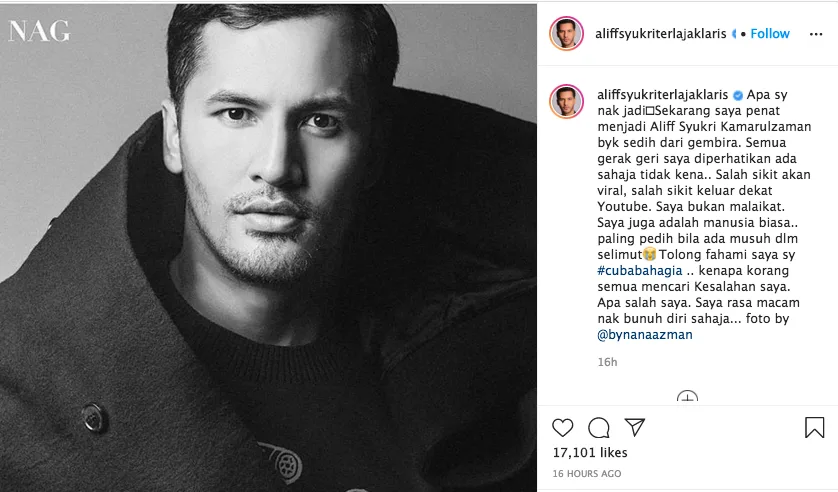Click verified badge in post header

[x=734, y=34]
